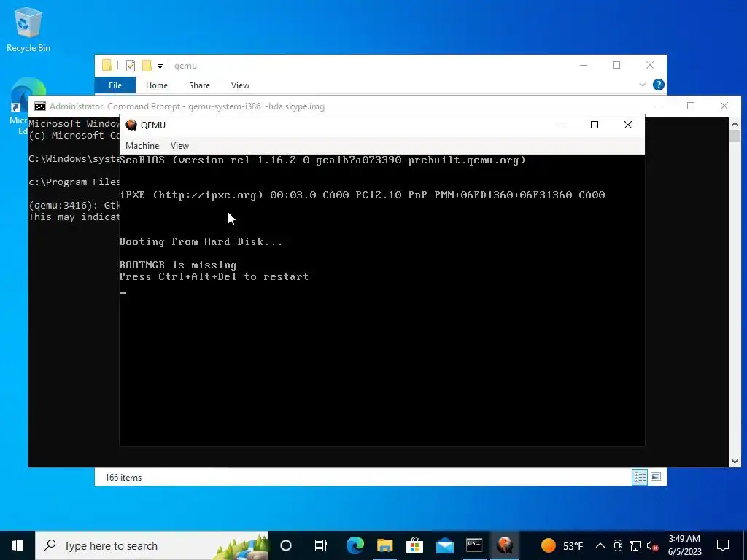Click the iPXE (http://ipxe.org) line
Screen dimensions: 747x560
(x=362, y=195)
